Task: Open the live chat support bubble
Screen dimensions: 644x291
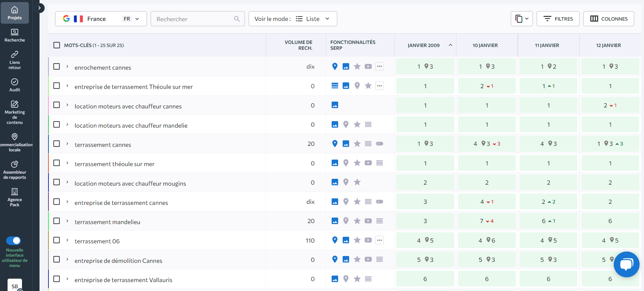Action: [x=626, y=264]
